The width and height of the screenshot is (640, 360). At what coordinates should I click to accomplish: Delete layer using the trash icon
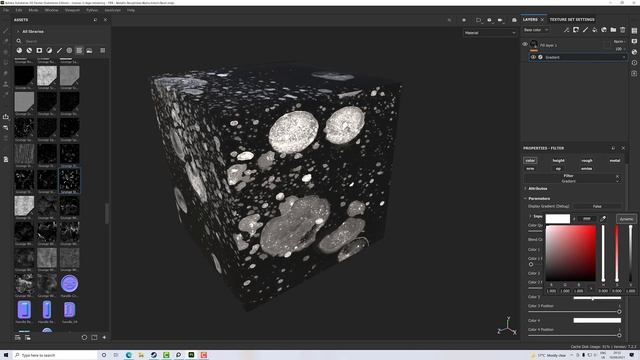(622, 30)
